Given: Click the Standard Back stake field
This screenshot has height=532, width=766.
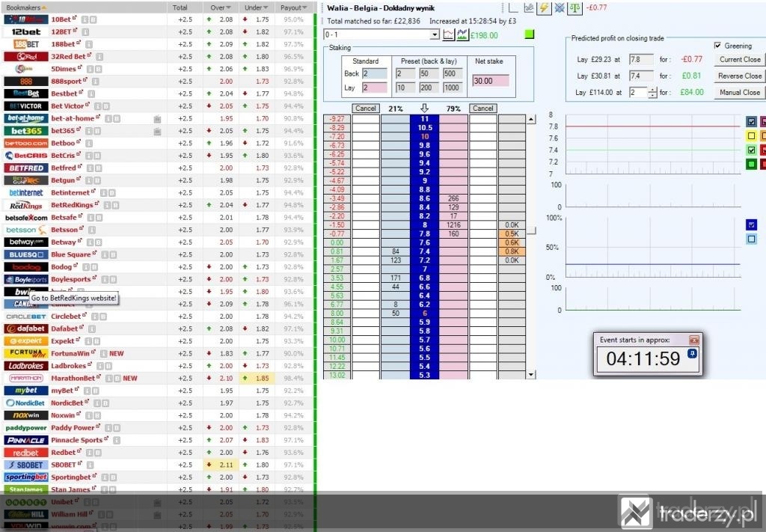Looking at the screenshot, I should (x=375, y=74).
